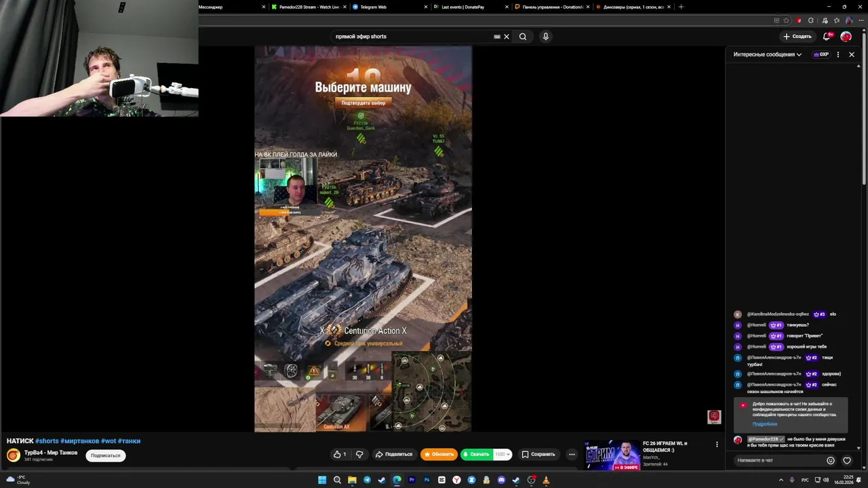Click the Подписаться subscribe button
Viewport: 868px width, 488px height.
pyautogui.click(x=106, y=455)
